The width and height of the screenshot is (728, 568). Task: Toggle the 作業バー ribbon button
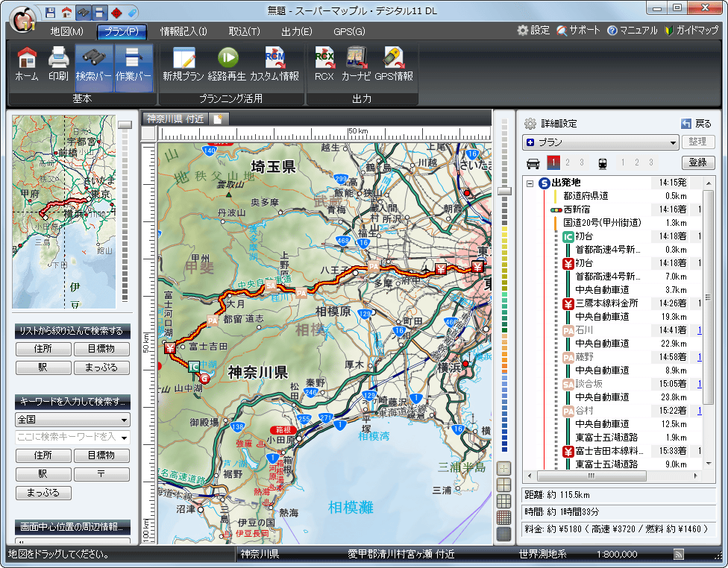[x=134, y=67]
